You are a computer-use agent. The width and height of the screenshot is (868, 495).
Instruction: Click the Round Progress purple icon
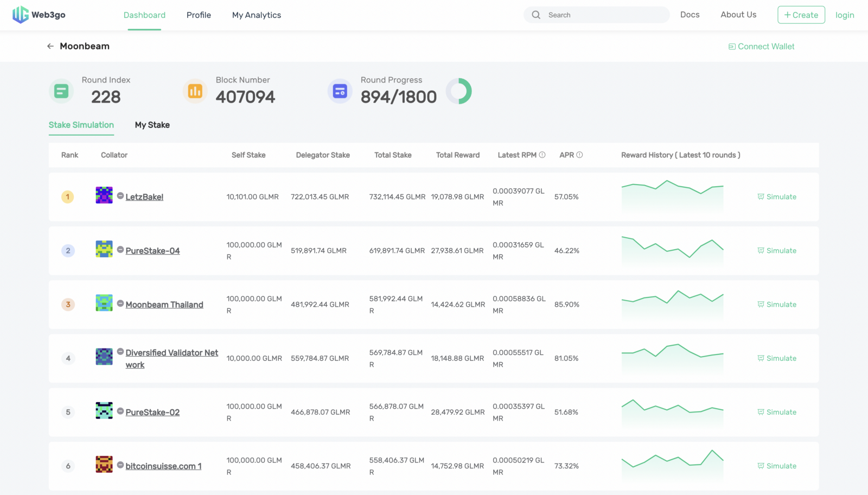coord(340,91)
